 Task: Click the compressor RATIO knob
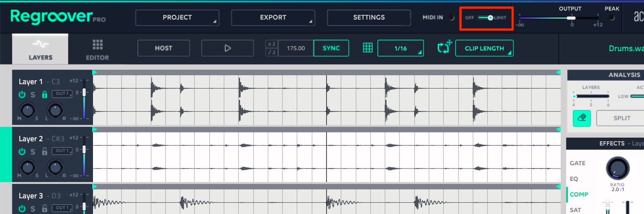click(x=618, y=168)
